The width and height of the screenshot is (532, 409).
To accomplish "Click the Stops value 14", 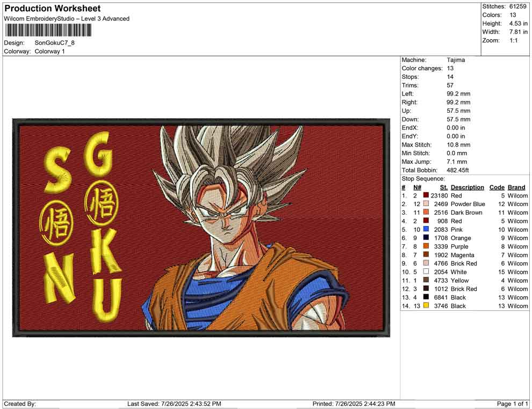I will coord(450,77).
